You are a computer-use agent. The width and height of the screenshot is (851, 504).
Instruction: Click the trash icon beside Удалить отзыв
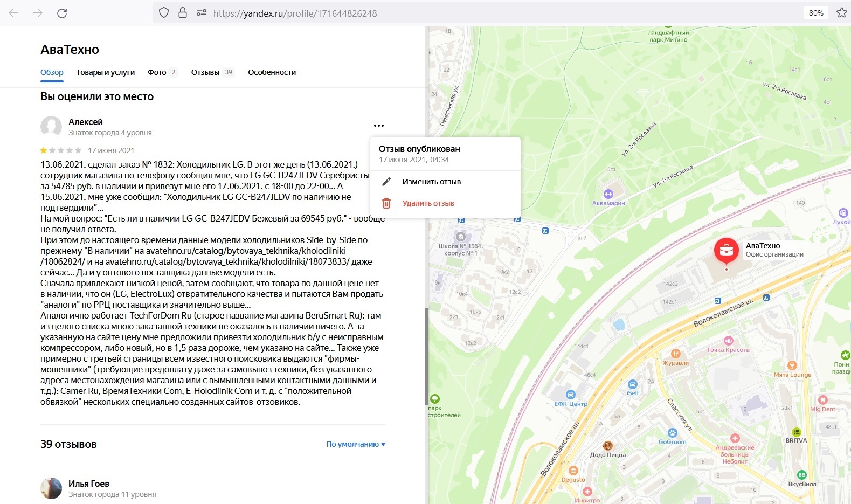(x=386, y=203)
